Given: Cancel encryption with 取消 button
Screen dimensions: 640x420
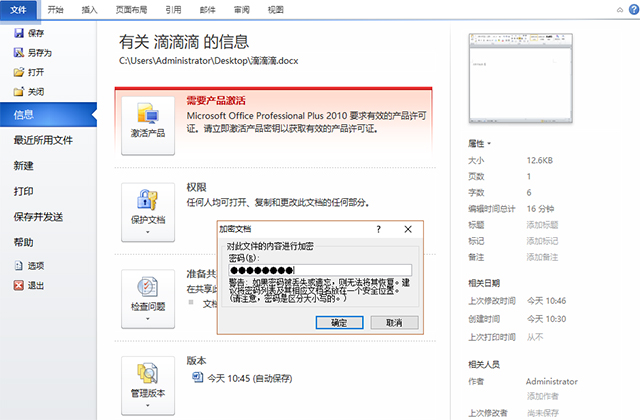Looking at the screenshot, I should point(394,322).
